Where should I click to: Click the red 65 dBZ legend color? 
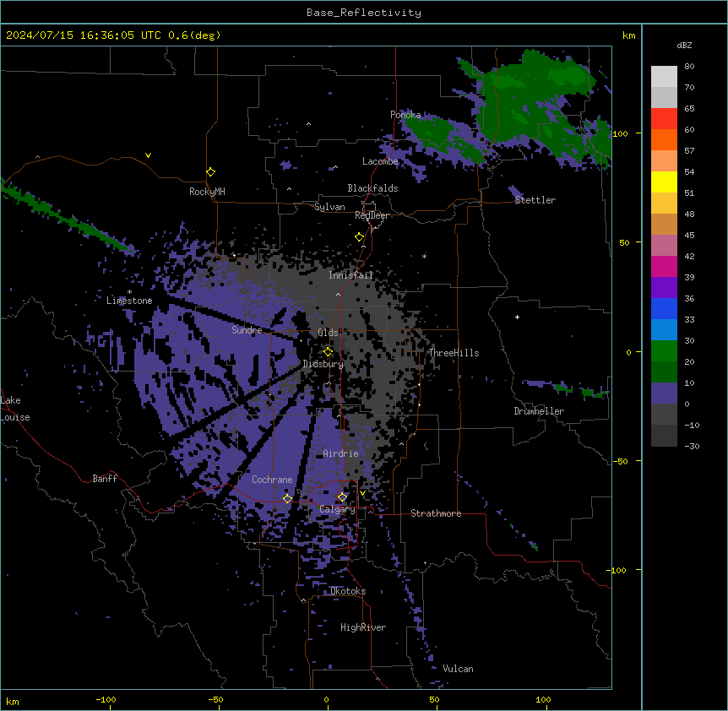point(664,119)
